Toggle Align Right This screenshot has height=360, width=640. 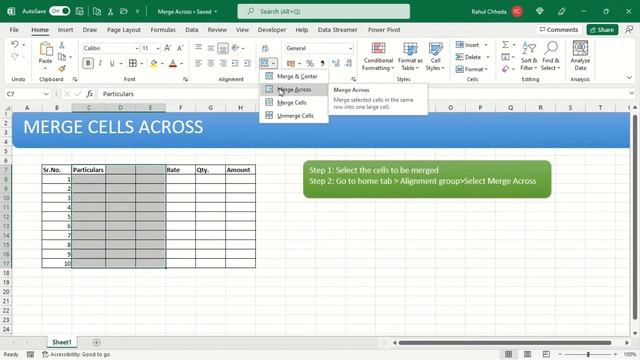click(x=223, y=63)
